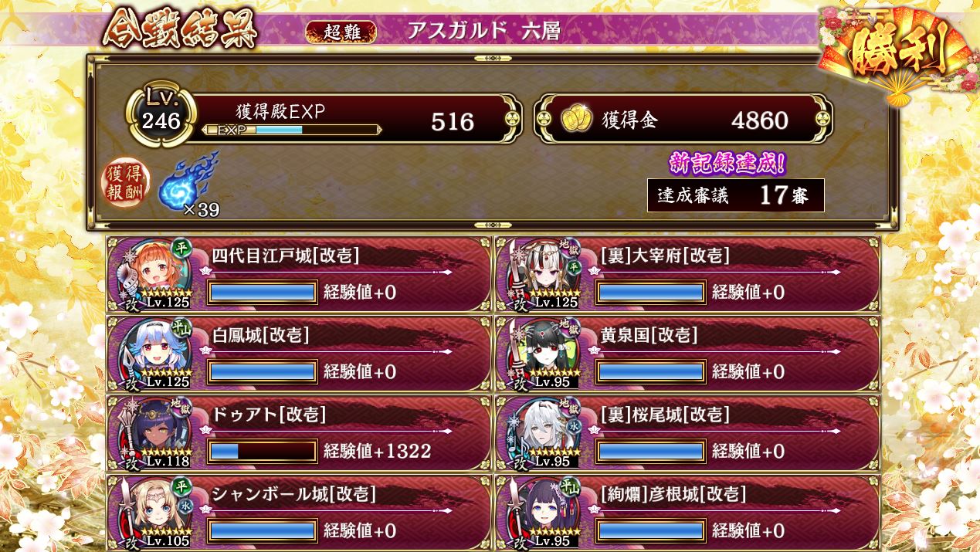The width and height of the screenshot is (980, 552).
Task: Open the 四代目江戸城 character portrait
Action: tap(154, 274)
